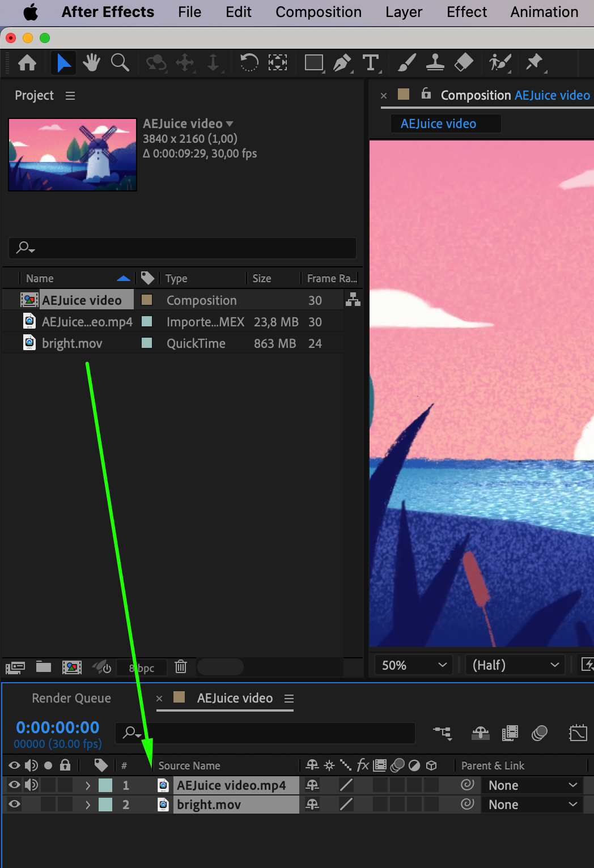Click layer 1 label color swatch in timeline
Viewport: 594px width, 868px height.
(x=105, y=785)
